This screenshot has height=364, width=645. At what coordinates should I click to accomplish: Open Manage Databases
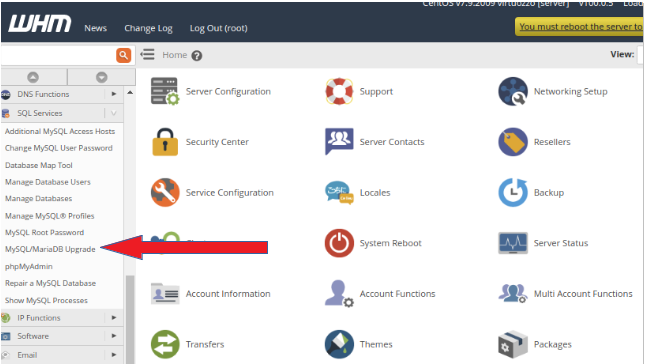[x=39, y=199]
